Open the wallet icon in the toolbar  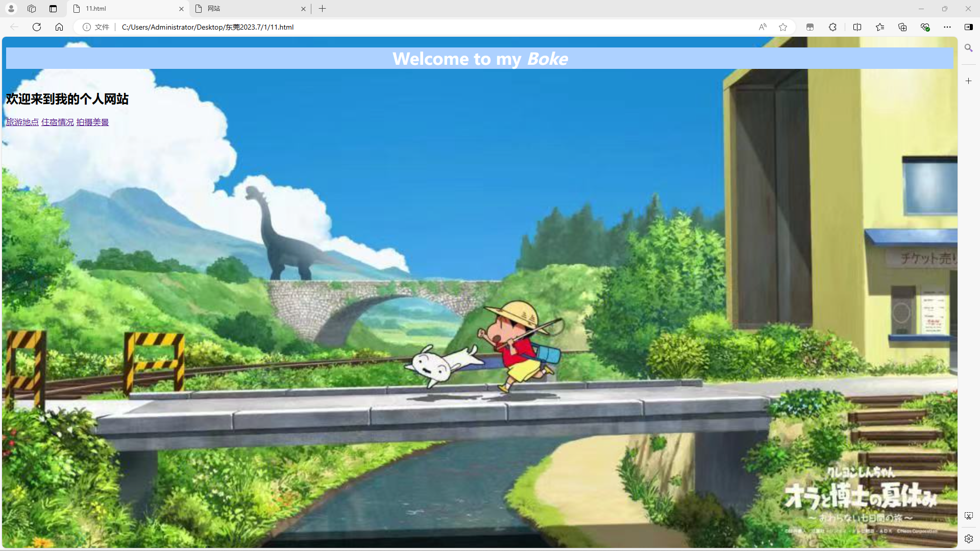pyautogui.click(x=810, y=27)
